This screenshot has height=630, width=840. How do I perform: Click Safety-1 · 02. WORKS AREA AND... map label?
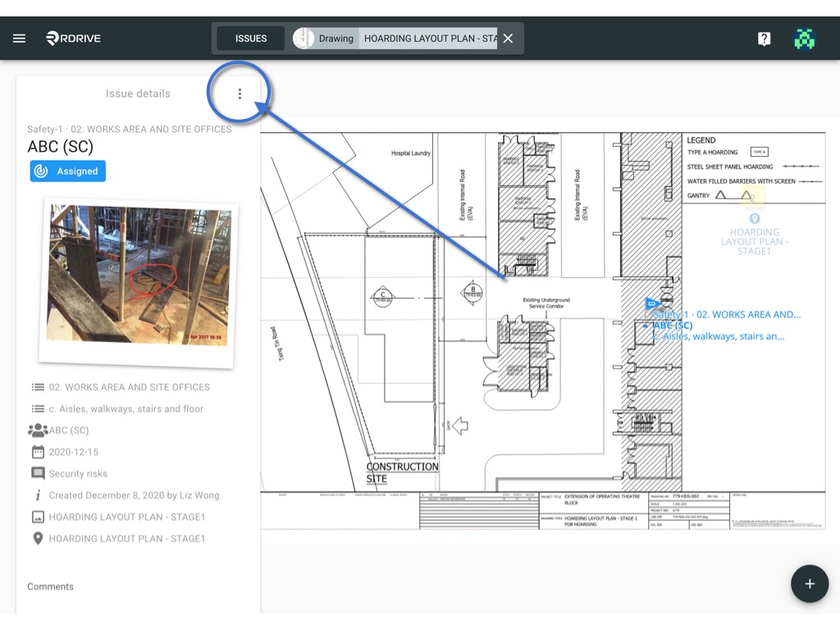tap(727, 314)
